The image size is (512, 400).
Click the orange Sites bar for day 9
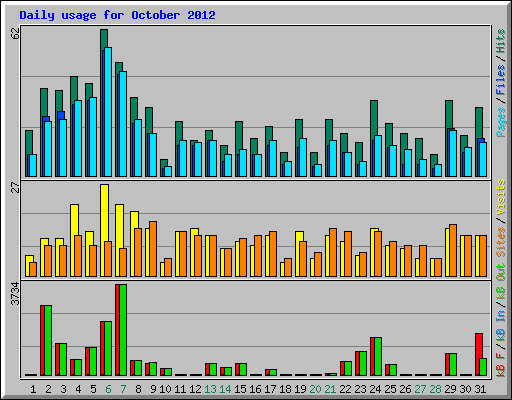153,249
